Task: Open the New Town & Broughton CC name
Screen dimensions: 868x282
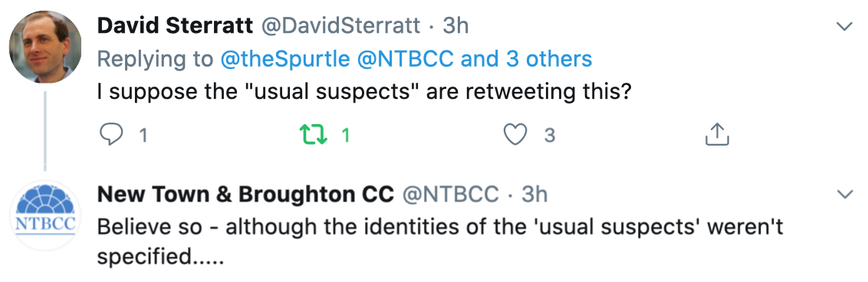Action: point(246,194)
